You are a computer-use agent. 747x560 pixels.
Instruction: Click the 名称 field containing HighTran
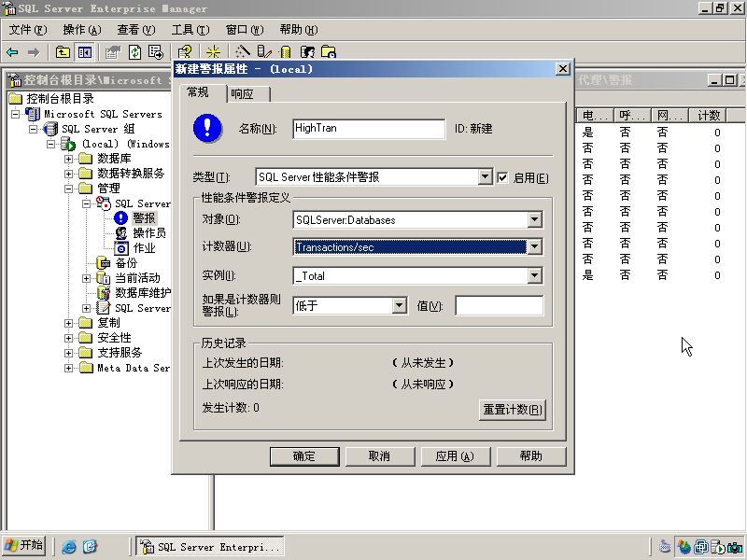click(x=369, y=129)
